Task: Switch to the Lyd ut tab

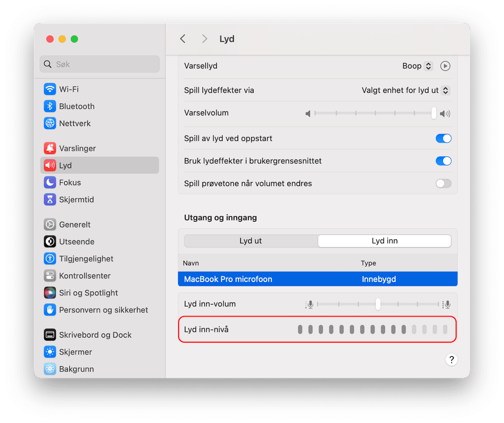Action: 251,241
